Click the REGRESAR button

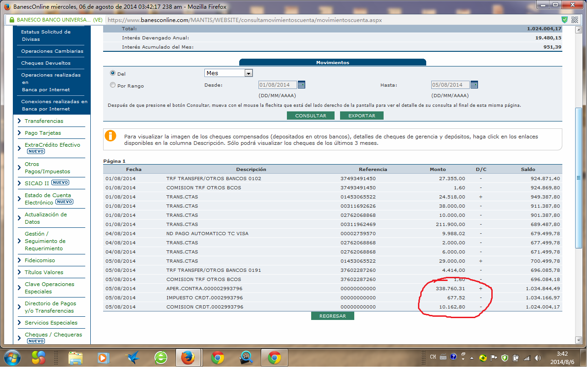point(333,316)
